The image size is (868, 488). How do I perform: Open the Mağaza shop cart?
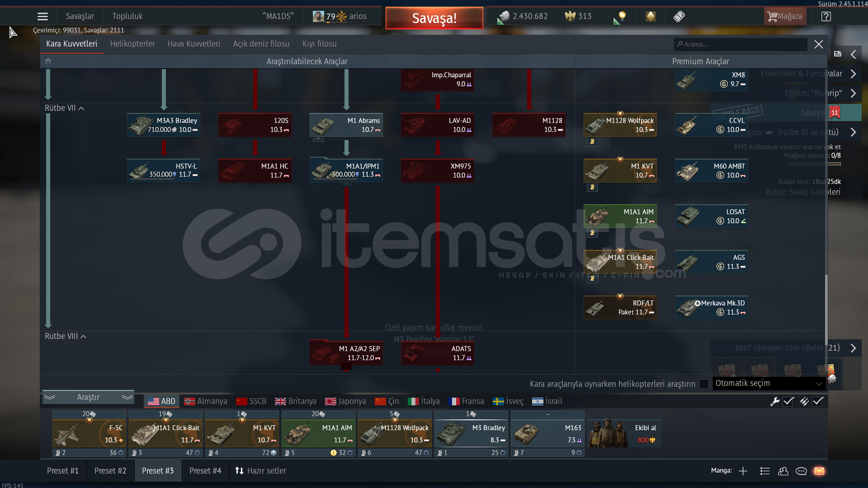tap(784, 17)
